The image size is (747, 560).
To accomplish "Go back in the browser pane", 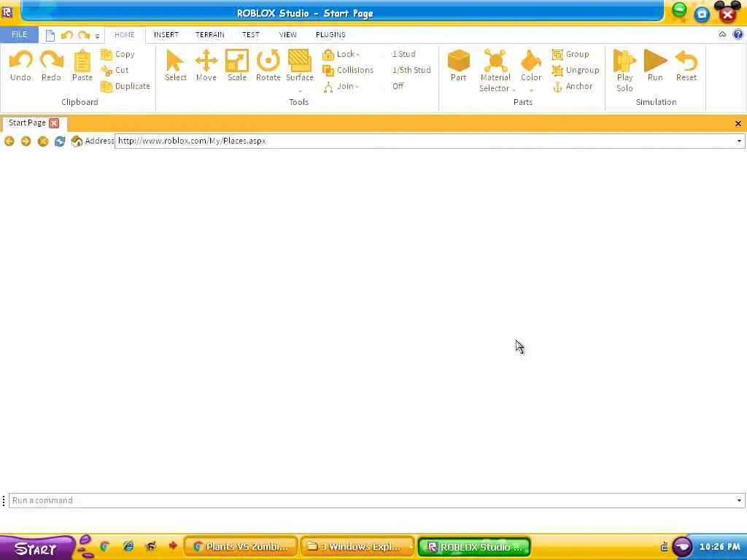I will [x=9, y=141].
